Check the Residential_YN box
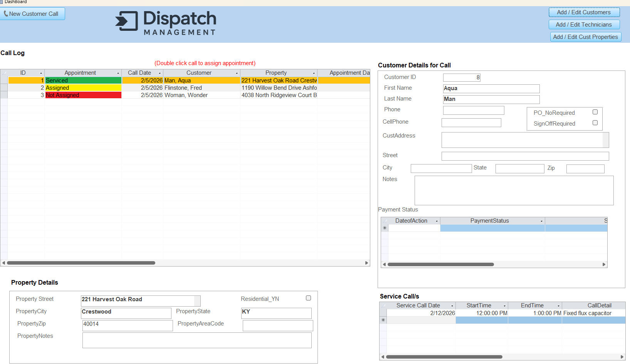This screenshot has height=364, width=630. pyautogui.click(x=308, y=298)
